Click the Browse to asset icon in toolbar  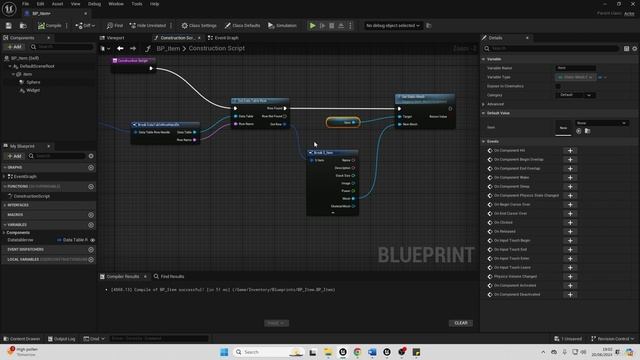click(x=23, y=26)
